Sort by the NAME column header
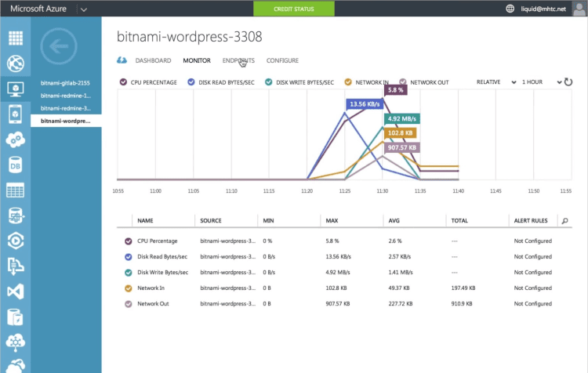Screen dimensions: 588x373 (145, 220)
